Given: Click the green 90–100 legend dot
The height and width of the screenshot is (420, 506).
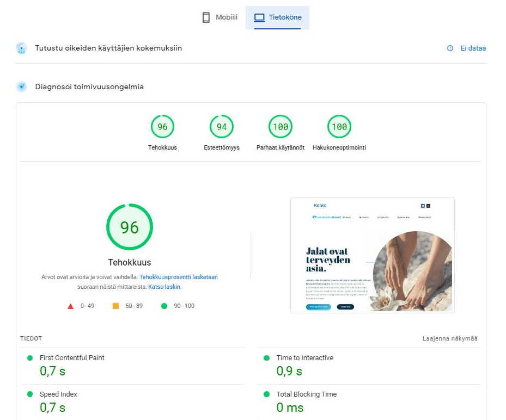Looking at the screenshot, I should (x=164, y=306).
